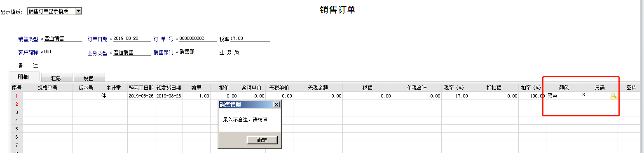Viewport: 644px width, 153px height.
Task: Select the 税率 cell showing 17.00 in row 1
Action: click(x=455, y=96)
